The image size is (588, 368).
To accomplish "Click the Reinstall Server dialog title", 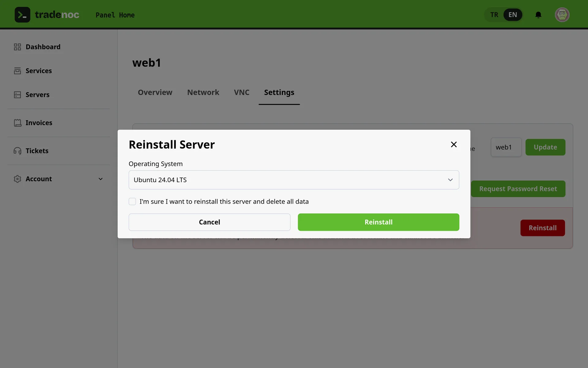I will [x=172, y=144].
